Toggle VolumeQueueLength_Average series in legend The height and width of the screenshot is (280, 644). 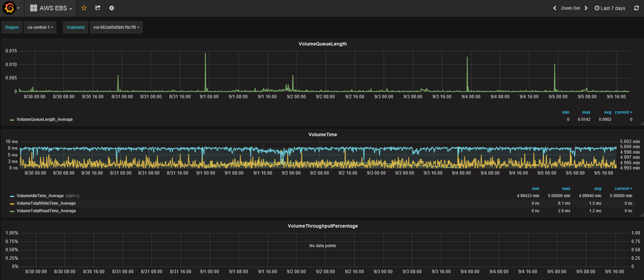pyautogui.click(x=44, y=119)
